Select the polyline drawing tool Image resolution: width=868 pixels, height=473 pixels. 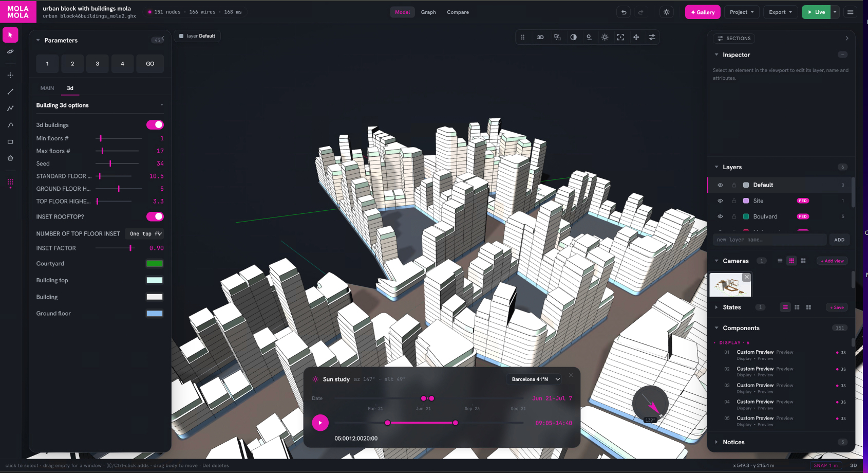coord(10,108)
